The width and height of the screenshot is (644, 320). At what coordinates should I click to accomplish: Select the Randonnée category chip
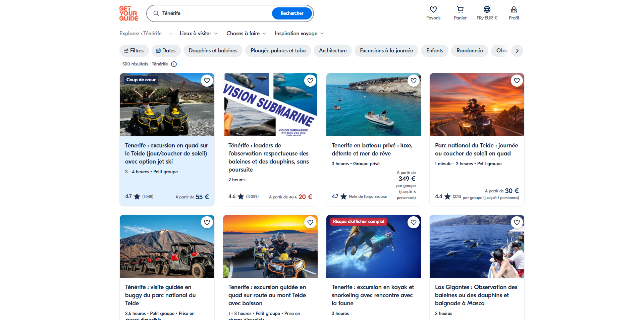470,51
